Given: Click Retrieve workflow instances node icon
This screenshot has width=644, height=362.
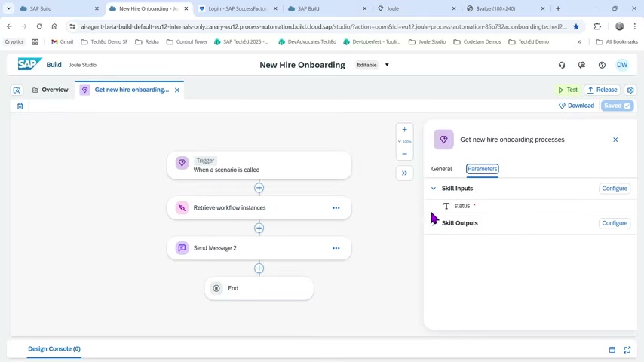Looking at the screenshot, I should click(182, 207).
